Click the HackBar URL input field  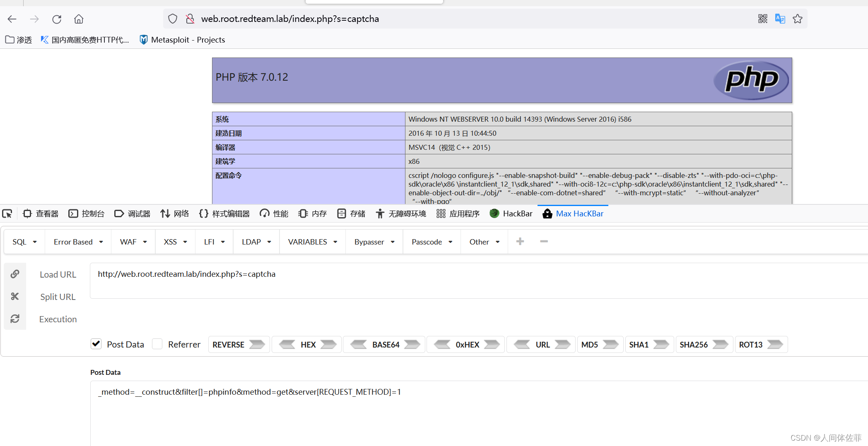(x=479, y=281)
